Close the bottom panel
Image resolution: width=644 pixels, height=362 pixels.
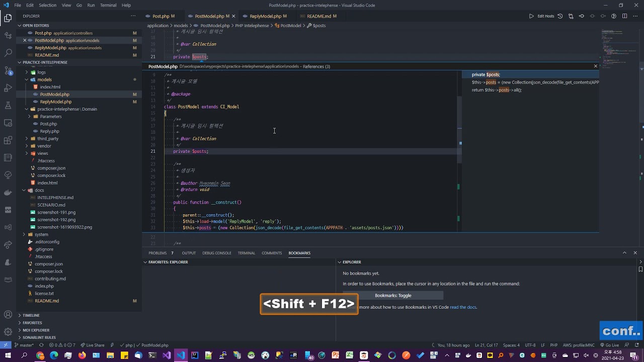point(635,253)
